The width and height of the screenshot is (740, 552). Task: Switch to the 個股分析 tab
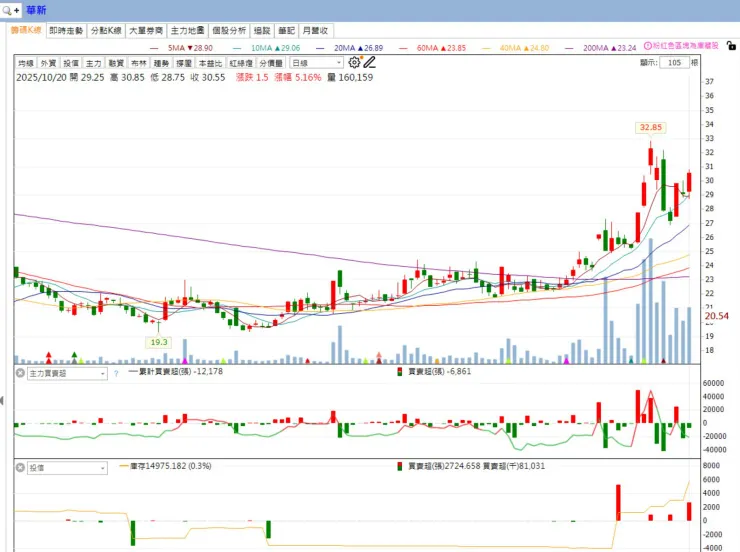[x=229, y=30]
